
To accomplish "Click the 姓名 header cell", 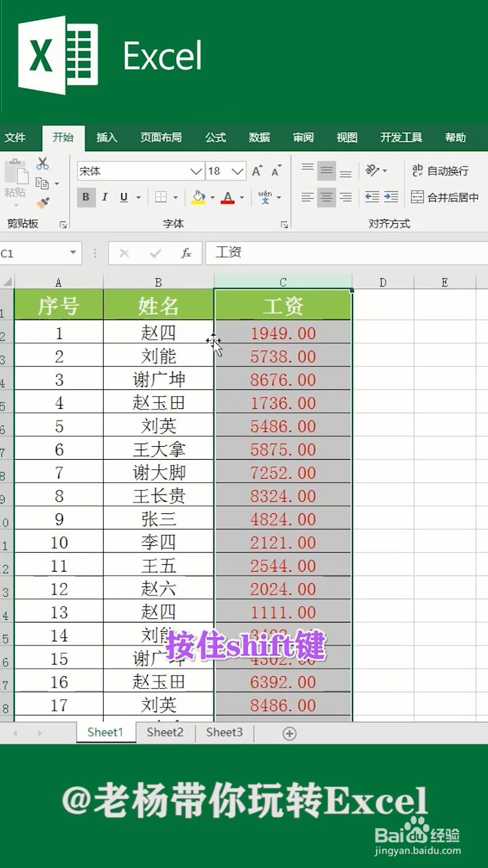I will pyautogui.click(x=159, y=306).
